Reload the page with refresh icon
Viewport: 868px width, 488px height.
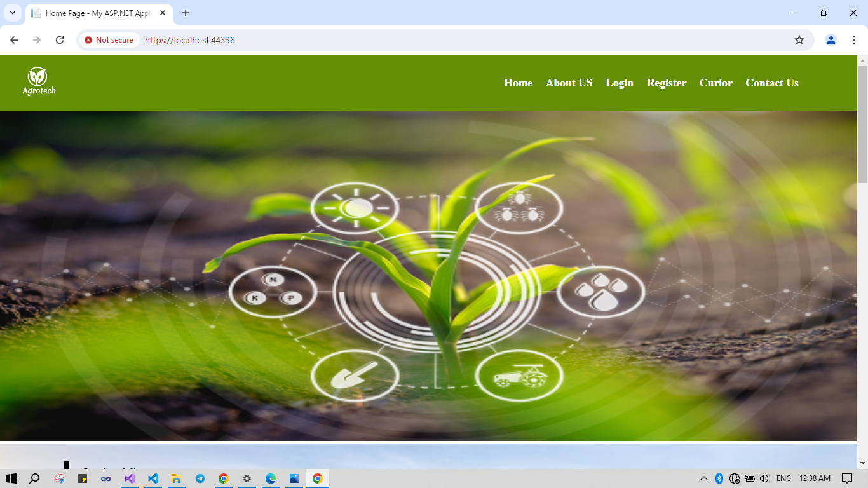[x=60, y=40]
